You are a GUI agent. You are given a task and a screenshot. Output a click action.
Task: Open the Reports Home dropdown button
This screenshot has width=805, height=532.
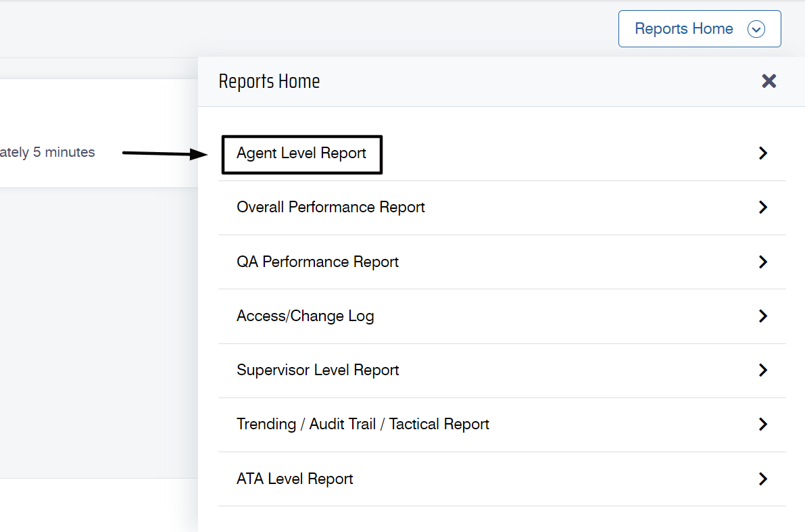(x=700, y=29)
